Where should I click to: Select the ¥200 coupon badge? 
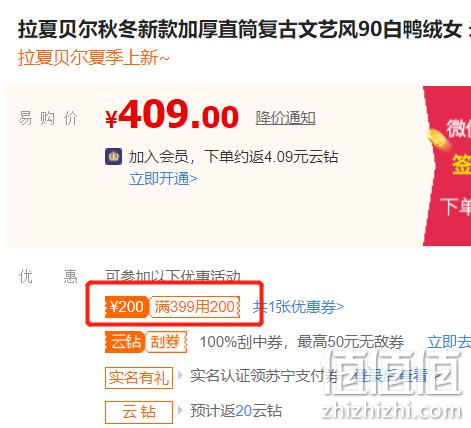pyautogui.click(x=126, y=307)
